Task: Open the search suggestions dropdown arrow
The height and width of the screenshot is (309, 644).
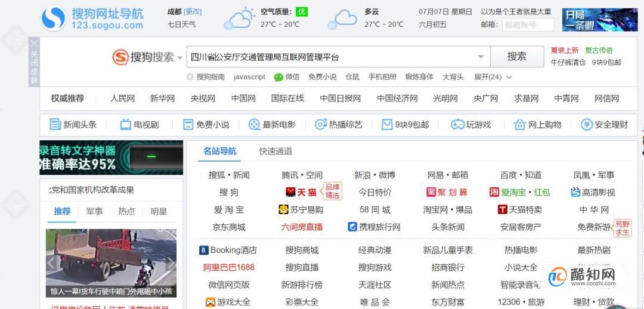Action: pyautogui.click(x=481, y=57)
